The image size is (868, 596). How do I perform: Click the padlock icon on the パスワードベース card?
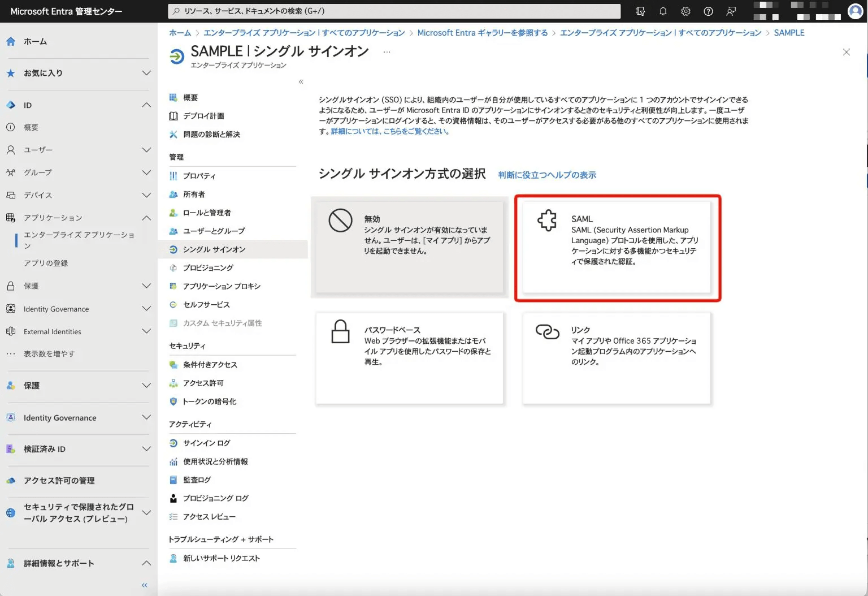coord(340,331)
